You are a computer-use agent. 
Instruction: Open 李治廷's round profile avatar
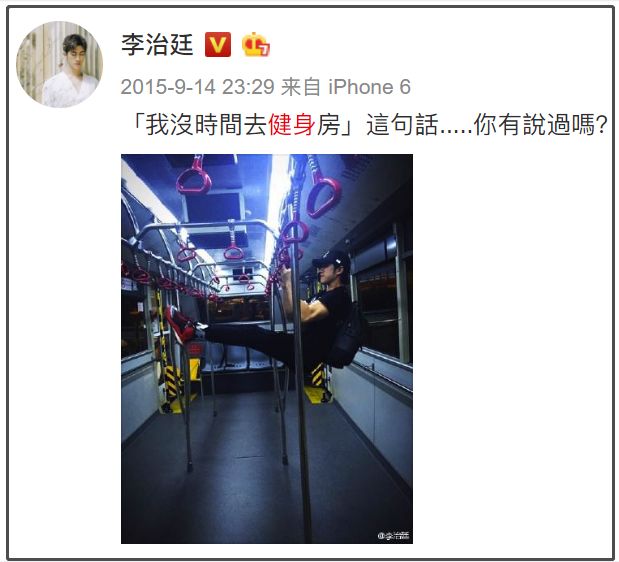point(60,64)
